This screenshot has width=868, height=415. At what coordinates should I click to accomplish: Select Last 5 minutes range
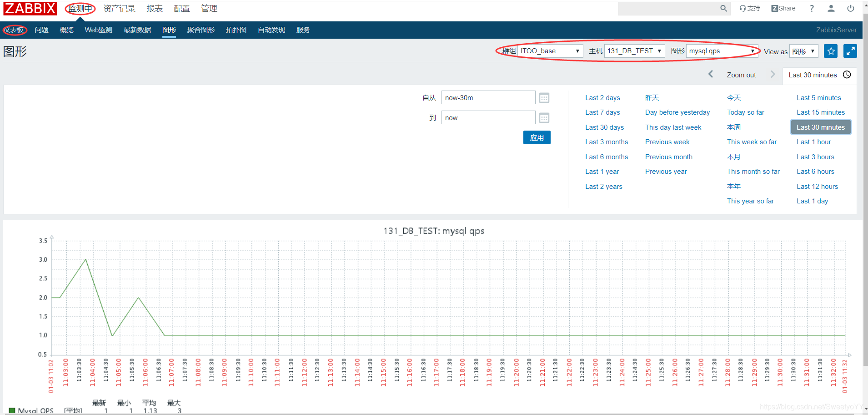819,98
